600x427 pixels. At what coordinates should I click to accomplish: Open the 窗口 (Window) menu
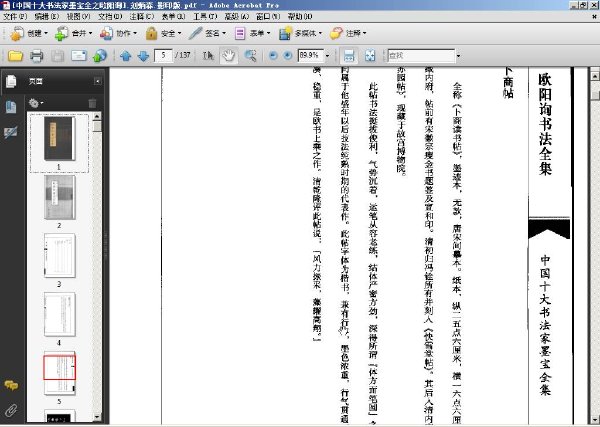[268, 16]
